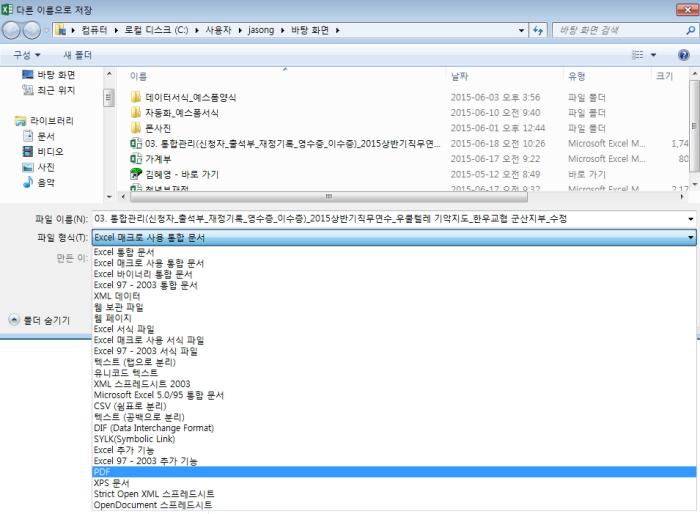
Task: Click folder icon of 데이터서식_예스폼양식
Action: point(136,97)
